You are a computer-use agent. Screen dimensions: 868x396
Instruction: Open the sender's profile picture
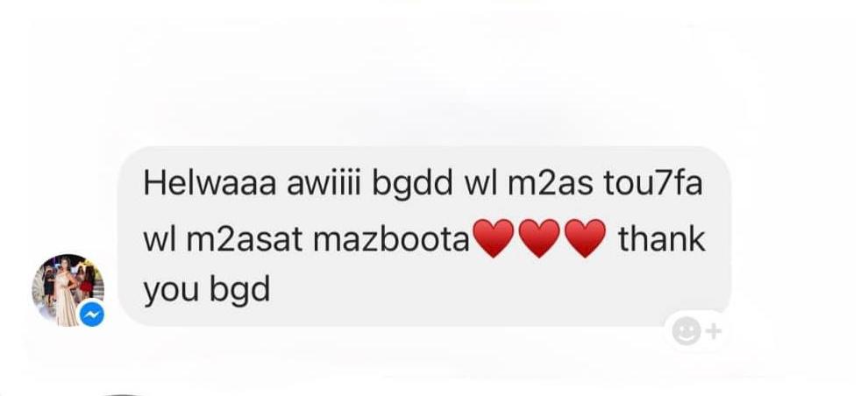click(x=68, y=290)
